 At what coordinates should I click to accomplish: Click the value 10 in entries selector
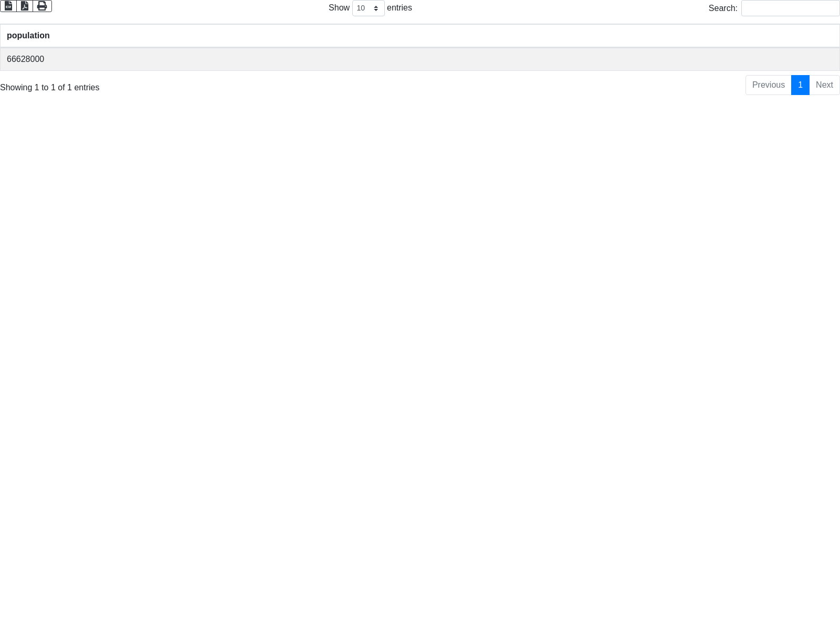361,8
